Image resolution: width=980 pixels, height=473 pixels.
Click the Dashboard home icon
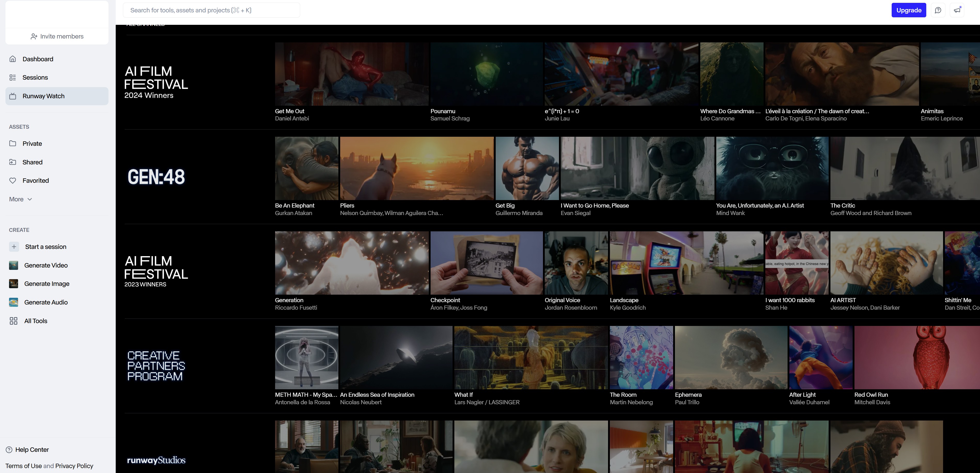pos(13,59)
